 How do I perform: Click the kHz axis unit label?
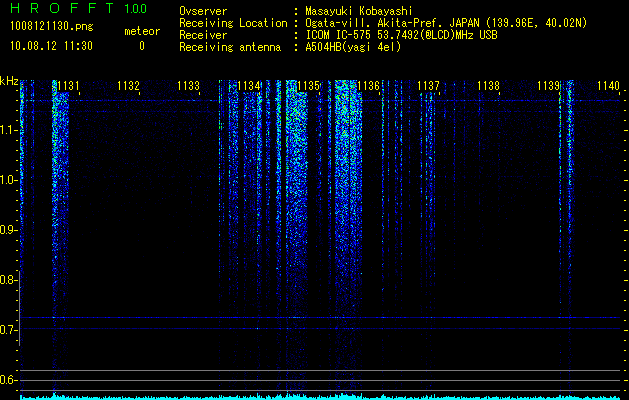(x=9, y=81)
